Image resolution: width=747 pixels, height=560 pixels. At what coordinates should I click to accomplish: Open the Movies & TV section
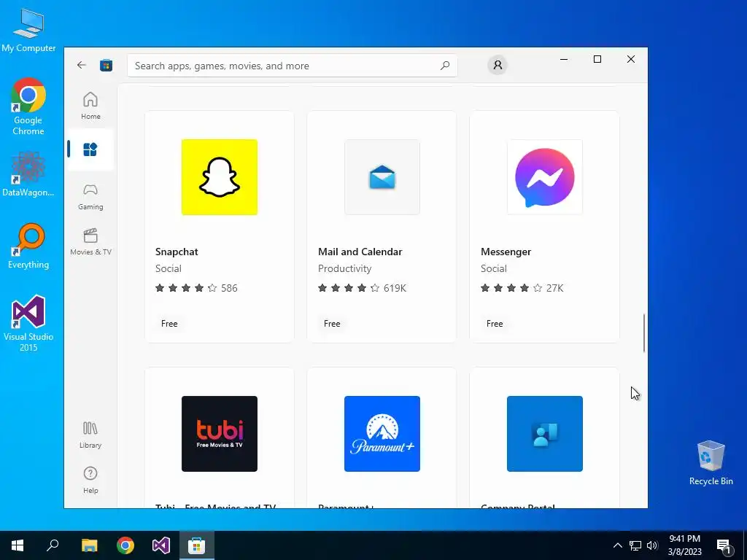pyautogui.click(x=90, y=242)
